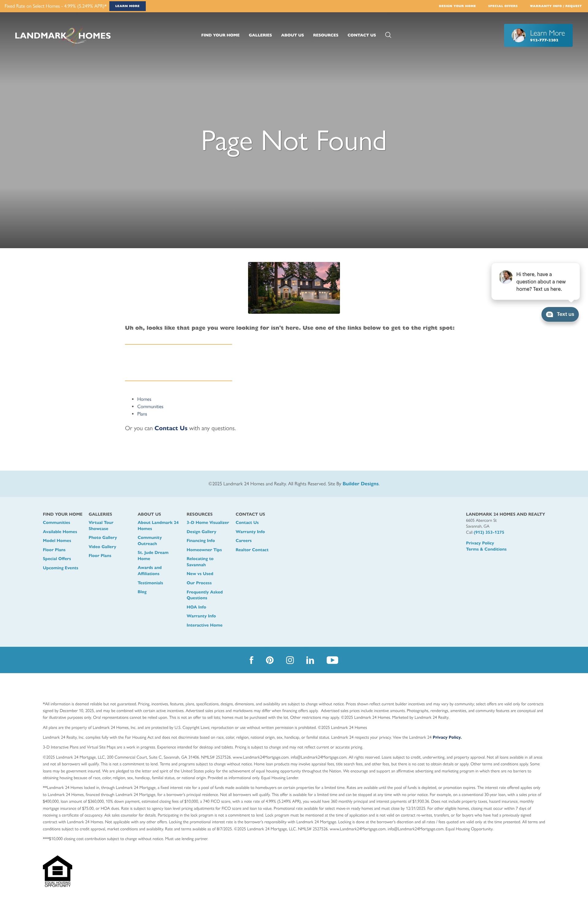Open St. Jude Dream Home link
The height and width of the screenshot is (921, 588).
153,556
